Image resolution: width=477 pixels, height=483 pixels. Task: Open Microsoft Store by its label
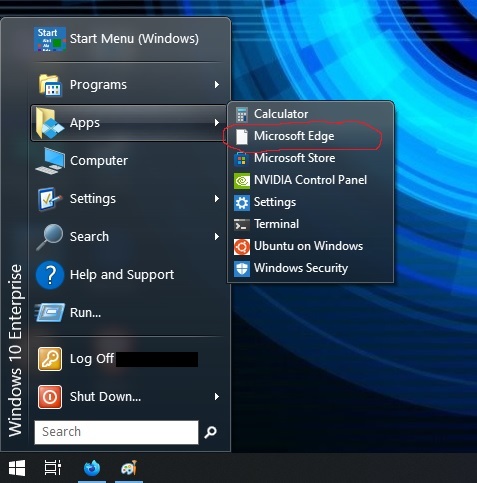295,158
